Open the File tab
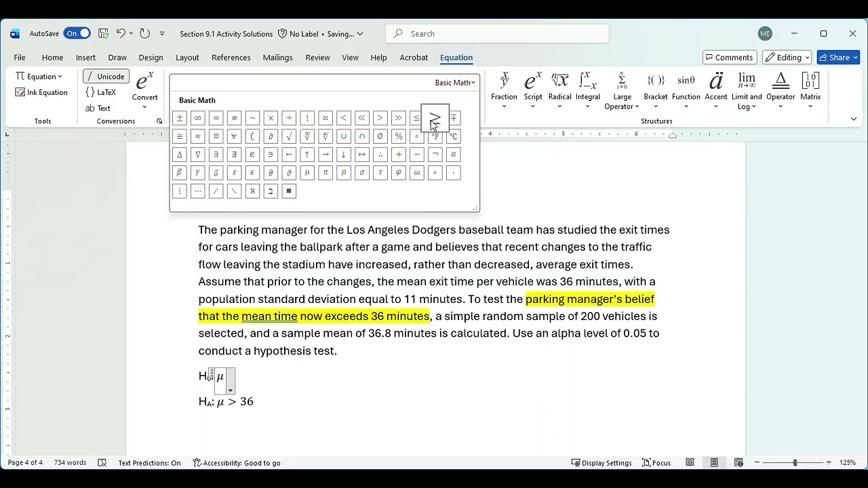Viewport: 868px width, 488px height. (20, 58)
